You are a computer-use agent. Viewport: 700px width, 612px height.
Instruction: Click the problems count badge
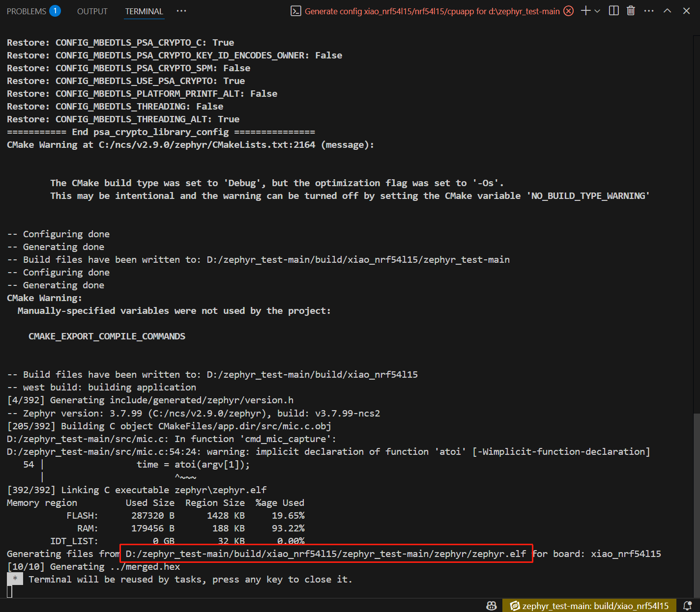point(55,11)
